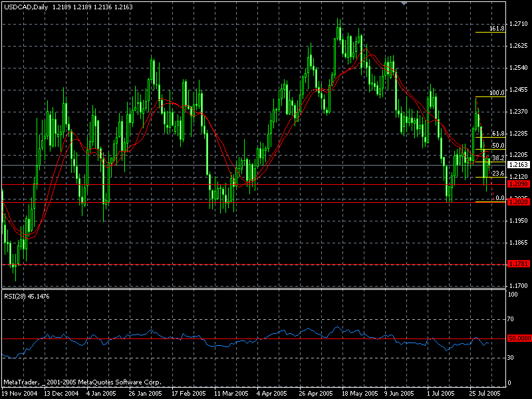Click the 1.2710 price scale value
The width and height of the screenshot is (532, 399).
pos(519,24)
